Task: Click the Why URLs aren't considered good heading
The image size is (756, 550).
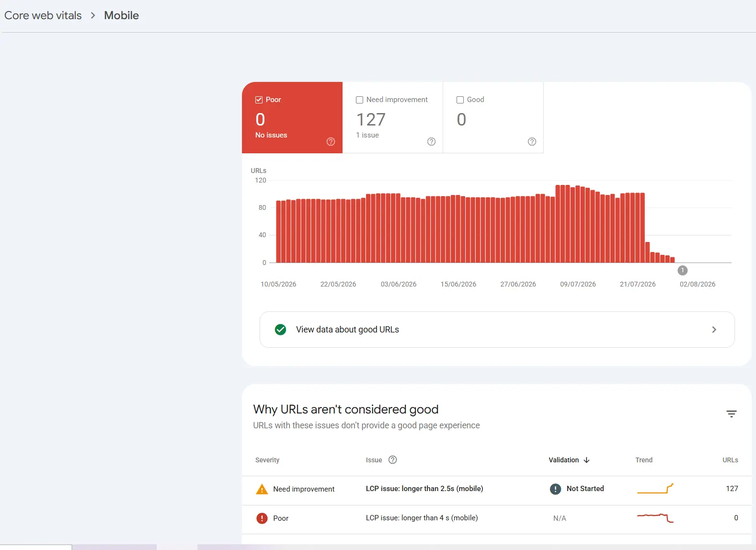Action: coord(346,410)
